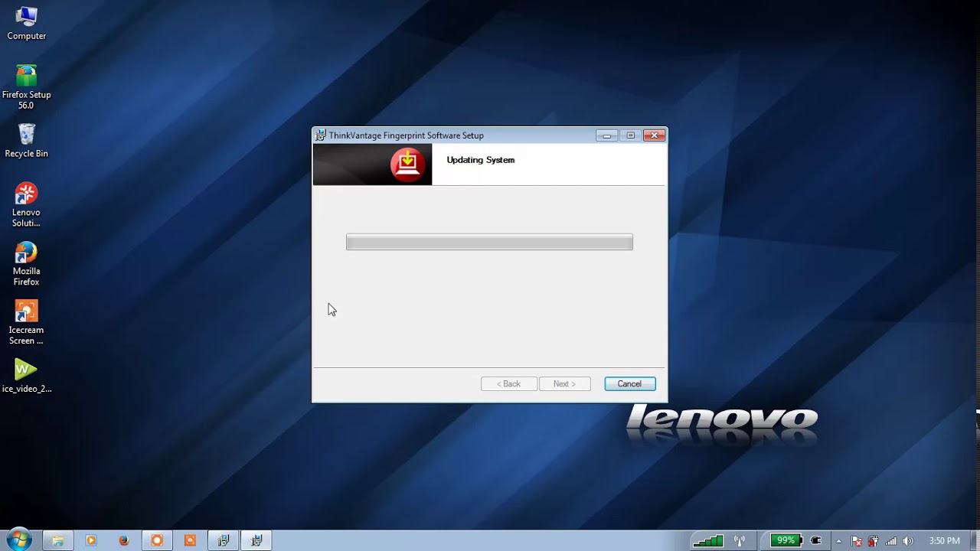
Task: Select the Firefox Setup 56.0 installer icon
Action: pos(26,86)
